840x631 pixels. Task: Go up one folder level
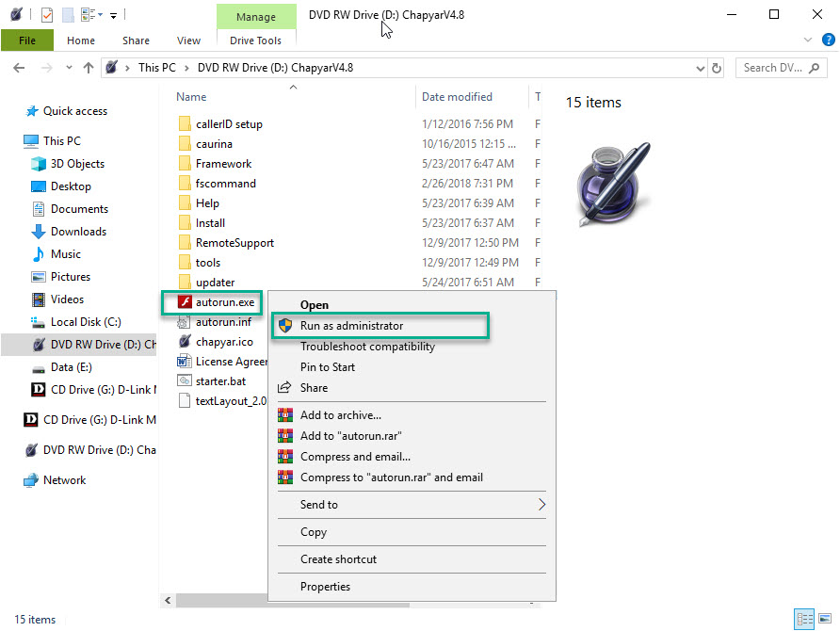tap(89, 68)
